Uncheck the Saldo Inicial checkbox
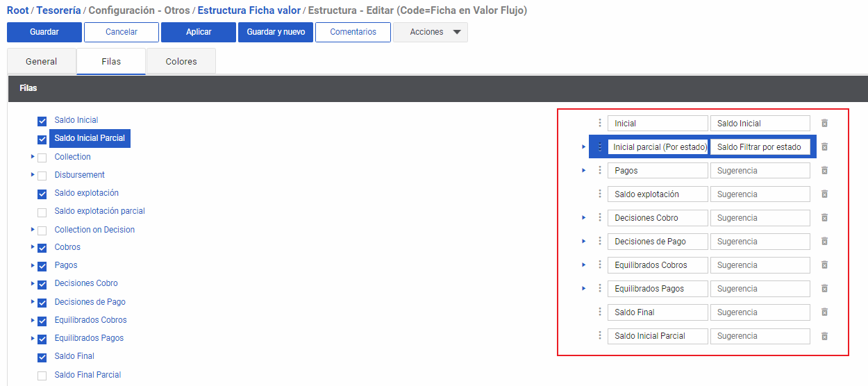Screen dimensions: 868x386 42,121
